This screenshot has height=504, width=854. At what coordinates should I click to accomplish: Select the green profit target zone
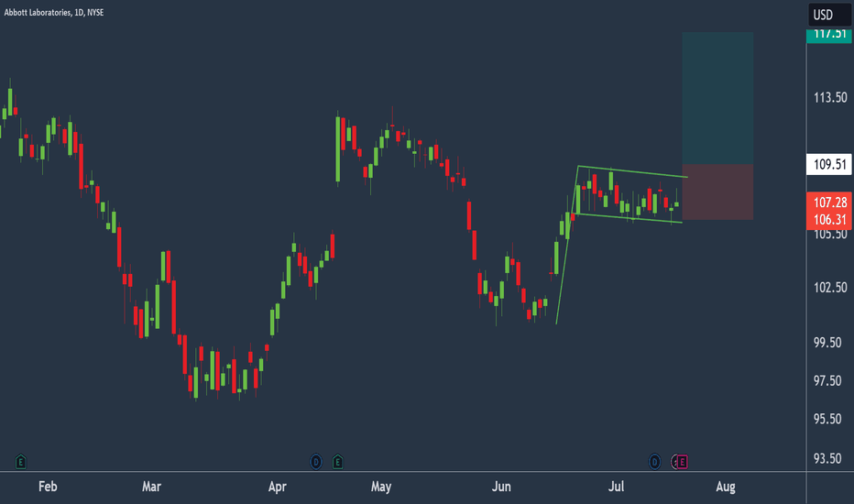(717, 98)
